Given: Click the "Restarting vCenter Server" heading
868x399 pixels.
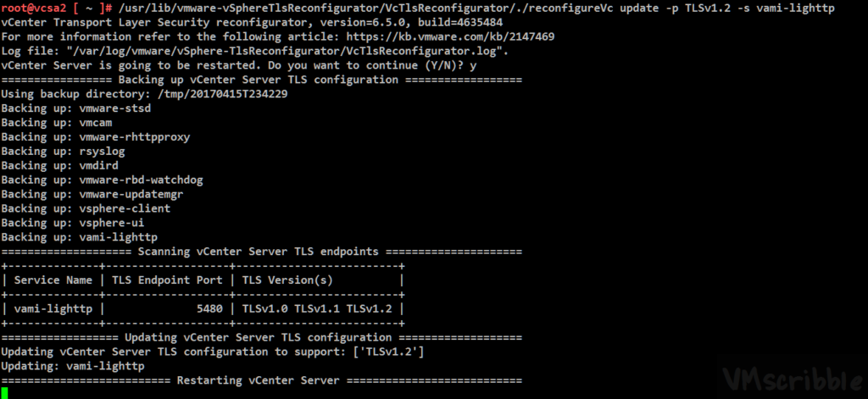Looking at the screenshot, I should tap(261, 380).
